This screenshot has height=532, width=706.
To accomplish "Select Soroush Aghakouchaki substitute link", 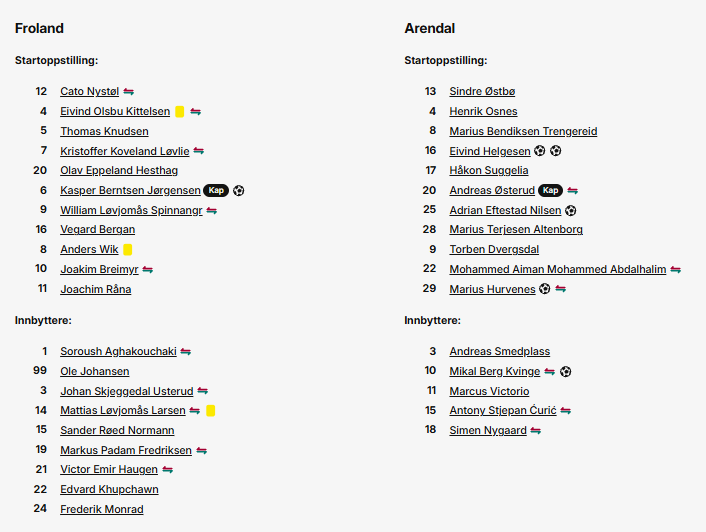I will pyautogui.click(x=118, y=352).
